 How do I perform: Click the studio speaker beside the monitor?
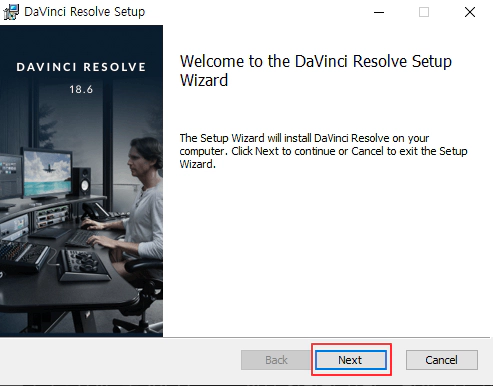click(82, 182)
